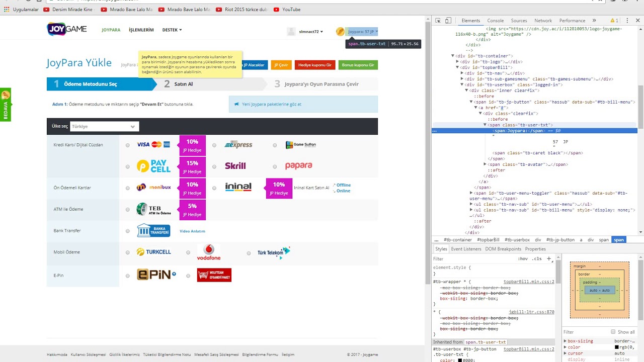644x362 pixels.
Task: Open the DevTools warning count indicator
Action: [614, 21]
